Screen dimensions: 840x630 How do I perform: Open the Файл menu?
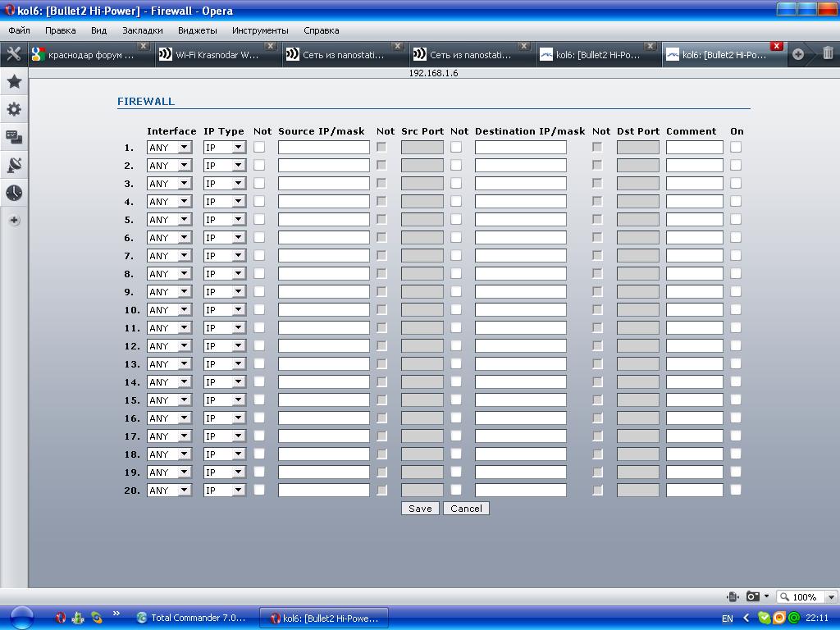20,30
